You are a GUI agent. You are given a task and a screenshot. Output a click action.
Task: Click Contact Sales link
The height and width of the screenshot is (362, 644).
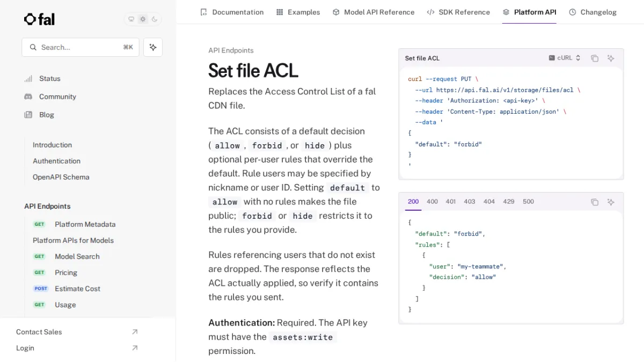point(39,332)
